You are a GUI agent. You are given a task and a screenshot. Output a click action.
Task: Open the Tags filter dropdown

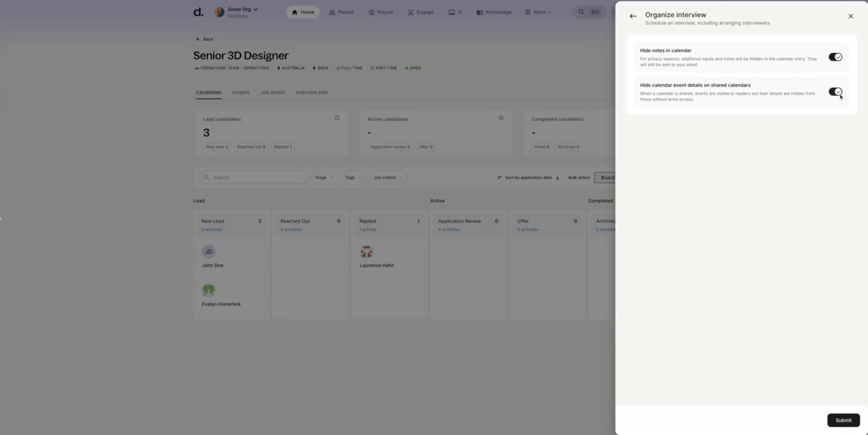(353, 177)
